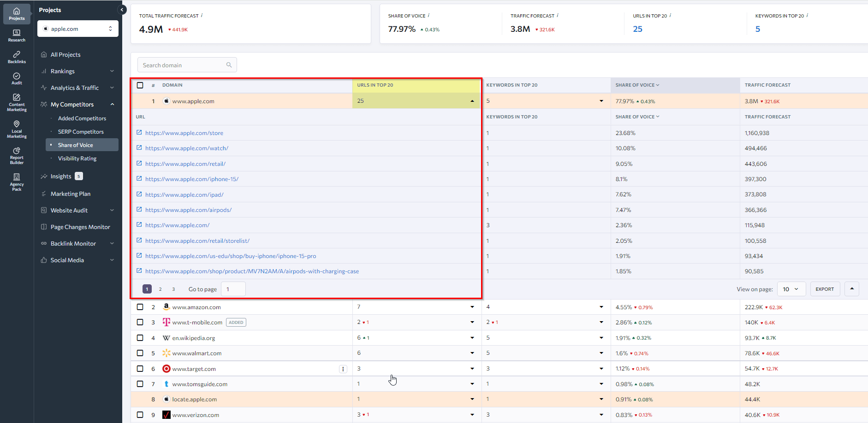Expand the Social Media section chevron

pos(112,260)
